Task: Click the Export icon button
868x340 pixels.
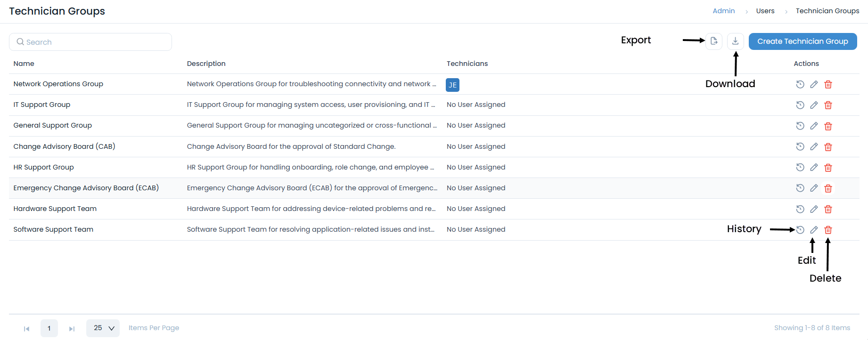Action: tap(714, 41)
